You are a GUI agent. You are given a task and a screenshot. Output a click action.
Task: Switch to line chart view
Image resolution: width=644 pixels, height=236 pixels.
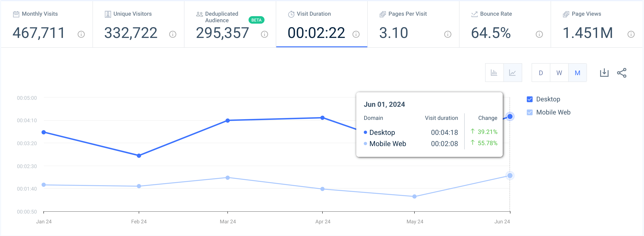(513, 73)
